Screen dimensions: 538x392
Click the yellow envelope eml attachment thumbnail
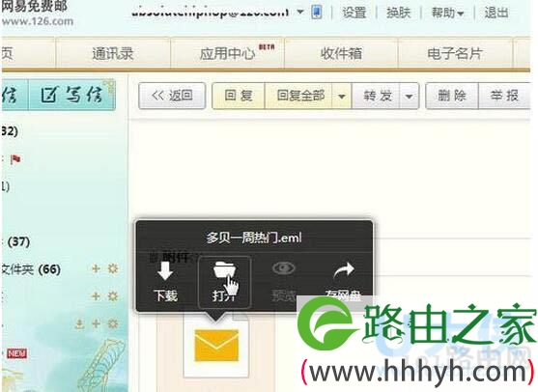pyautogui.click(x=216, y=345)
